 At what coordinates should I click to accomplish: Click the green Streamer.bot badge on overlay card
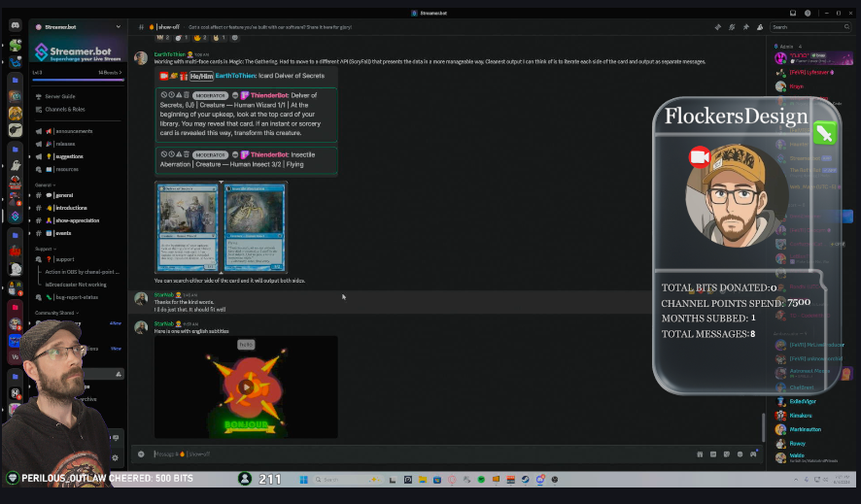pyautogui.click(x=825, y=133)
